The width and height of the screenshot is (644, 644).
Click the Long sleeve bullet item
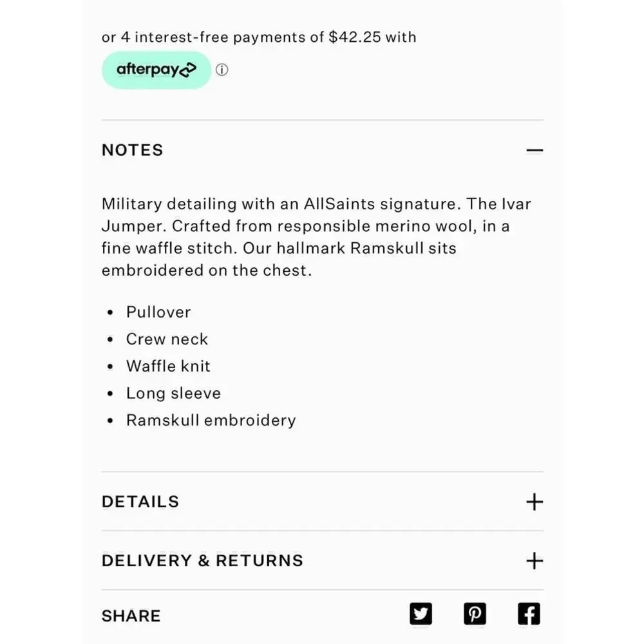pos(173,393)
